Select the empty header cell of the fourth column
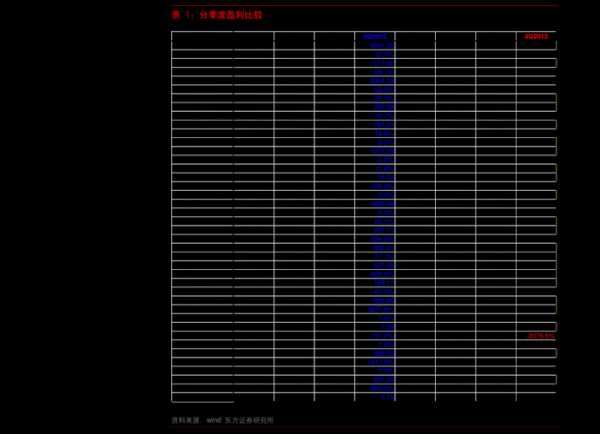Screen dimensions: 600x434 (x=334, y=36)
